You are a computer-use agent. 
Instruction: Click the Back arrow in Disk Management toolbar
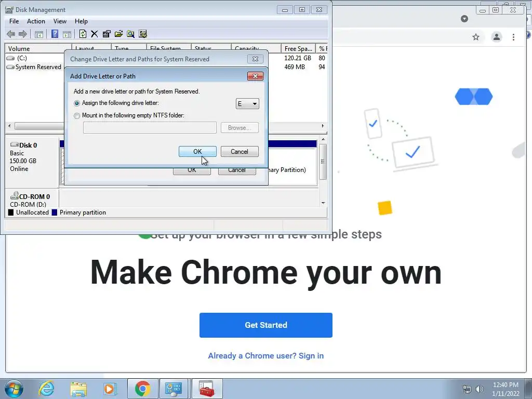pos(11,34)
